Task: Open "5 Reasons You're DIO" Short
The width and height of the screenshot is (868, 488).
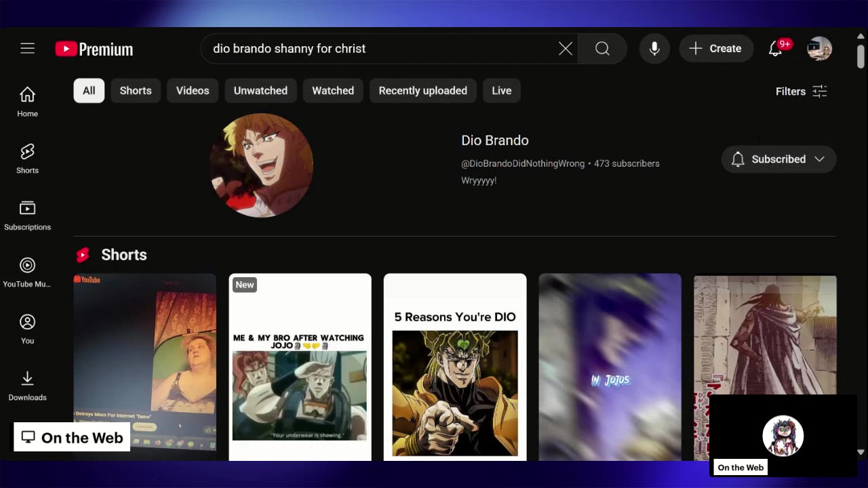Action: coord(455,367)
